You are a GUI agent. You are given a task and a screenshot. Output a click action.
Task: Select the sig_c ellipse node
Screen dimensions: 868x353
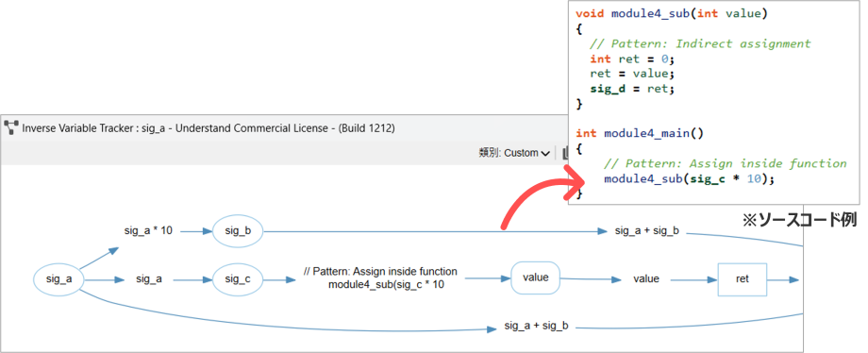237,279
